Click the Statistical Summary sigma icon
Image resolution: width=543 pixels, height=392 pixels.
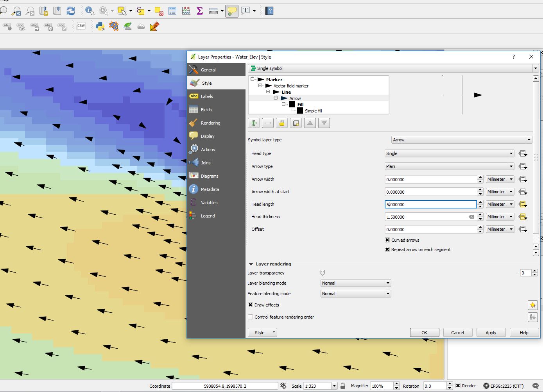[x=200, y=11]
